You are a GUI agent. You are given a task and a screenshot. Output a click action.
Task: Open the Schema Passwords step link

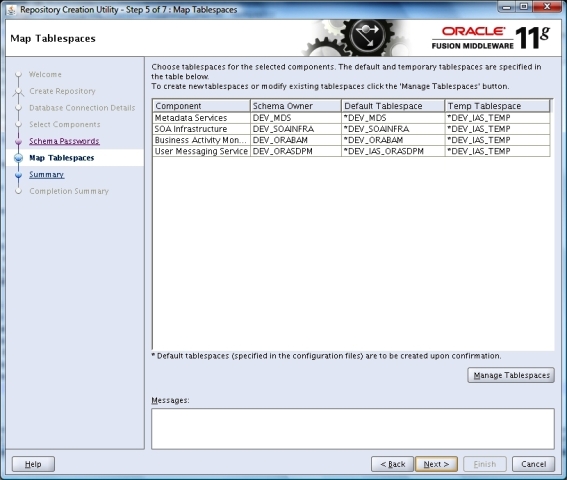click(x=64, y=141)
